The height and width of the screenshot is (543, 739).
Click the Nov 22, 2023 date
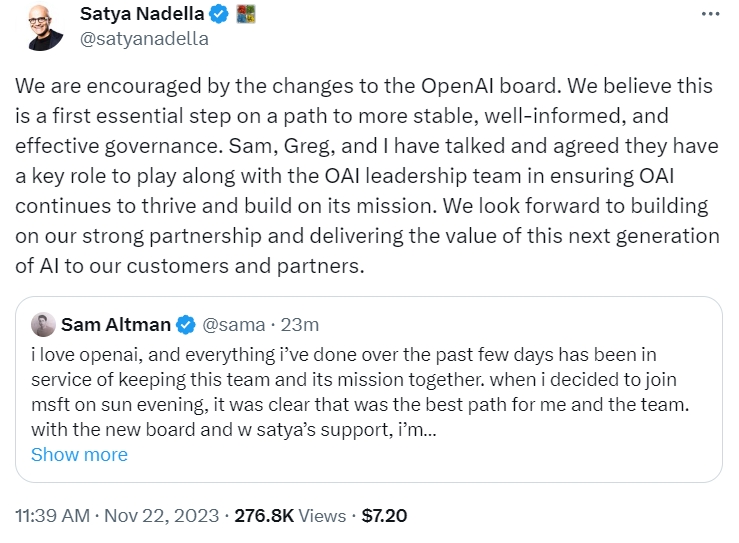click(x=162, y=516)
